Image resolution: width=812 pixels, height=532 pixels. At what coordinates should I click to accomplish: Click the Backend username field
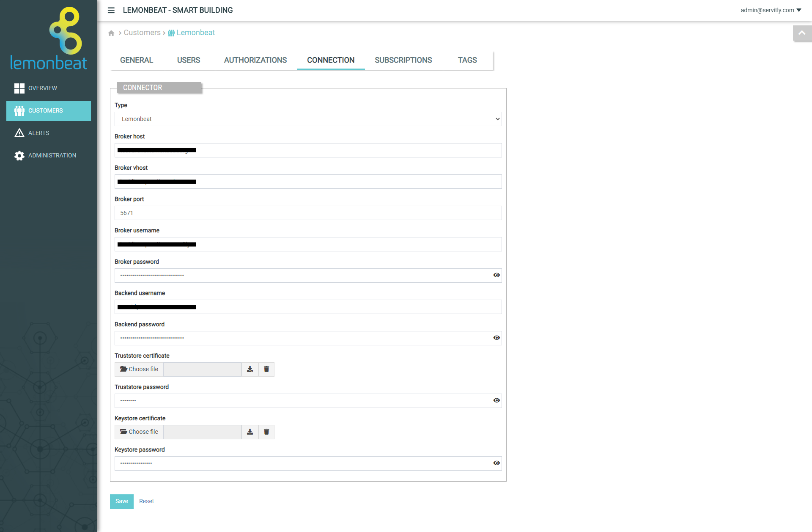308,307
